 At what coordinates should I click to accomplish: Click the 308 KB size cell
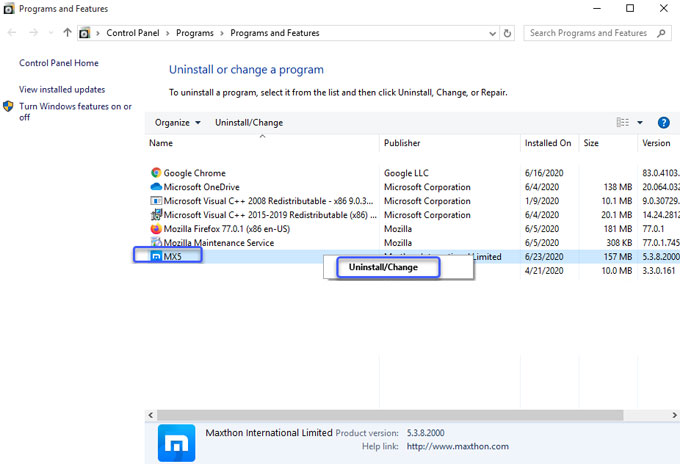[x=619, y=242]
